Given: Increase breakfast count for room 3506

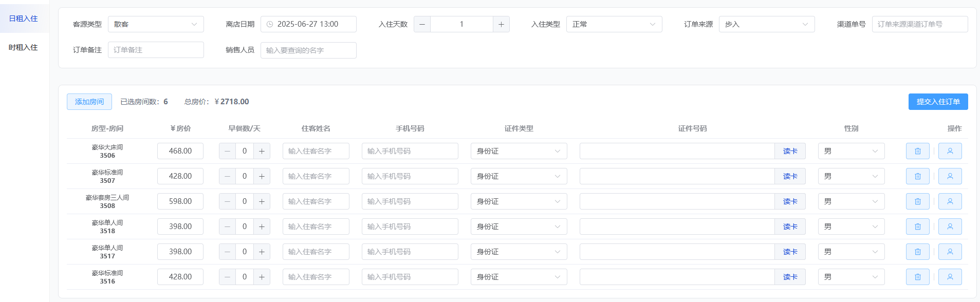Looking at the screenshot, I should (x=262, y=151).
